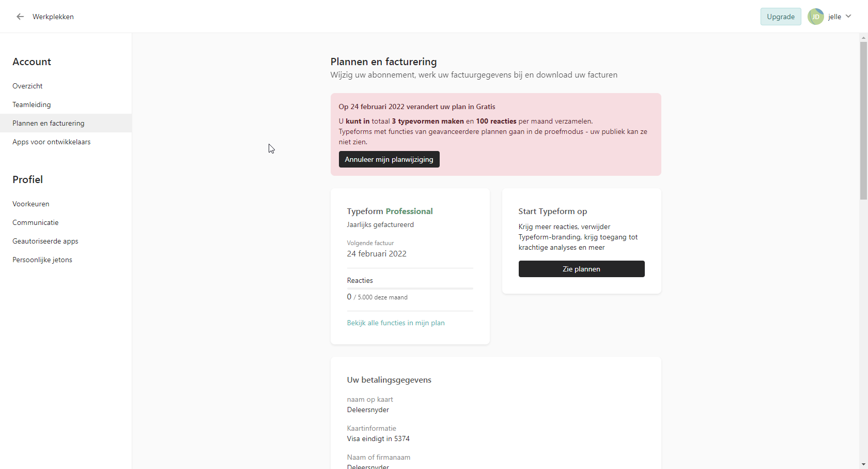Click the scrollbar down arrow
The width and height of the screenshot is (868, 469).
pyautogui.click(x=863, y=464)
